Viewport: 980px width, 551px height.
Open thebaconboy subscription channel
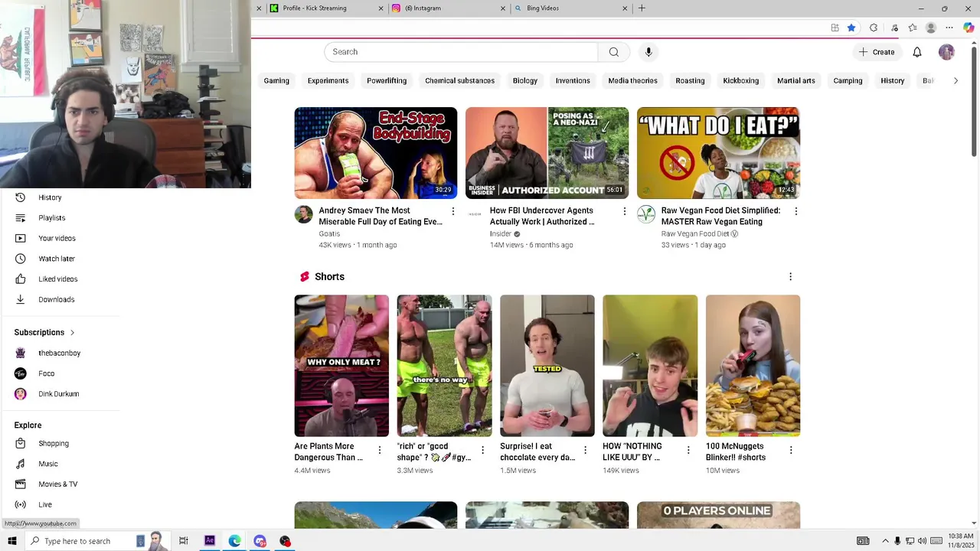(x=61, y=353)
